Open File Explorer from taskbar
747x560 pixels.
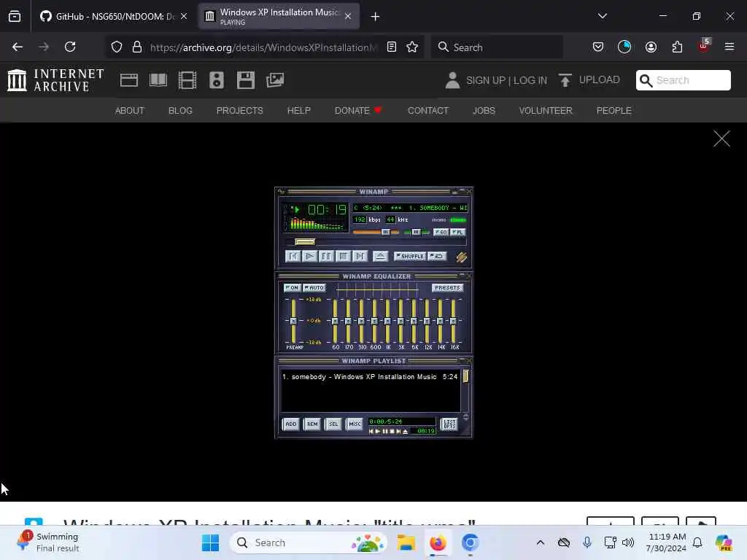coord(406,542)
